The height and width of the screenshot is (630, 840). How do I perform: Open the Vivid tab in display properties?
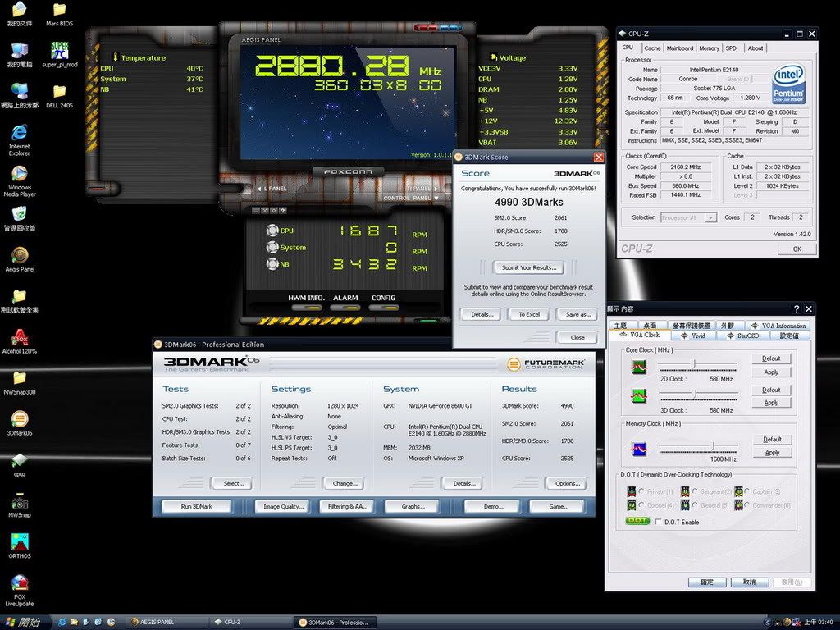pos(693,336)
